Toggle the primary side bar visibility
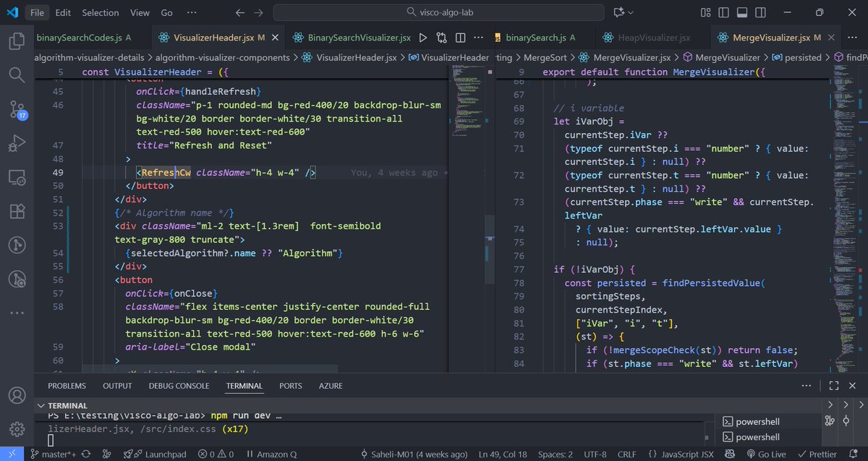The width and height of the screenshot is (868, 461). coord(722,12)
